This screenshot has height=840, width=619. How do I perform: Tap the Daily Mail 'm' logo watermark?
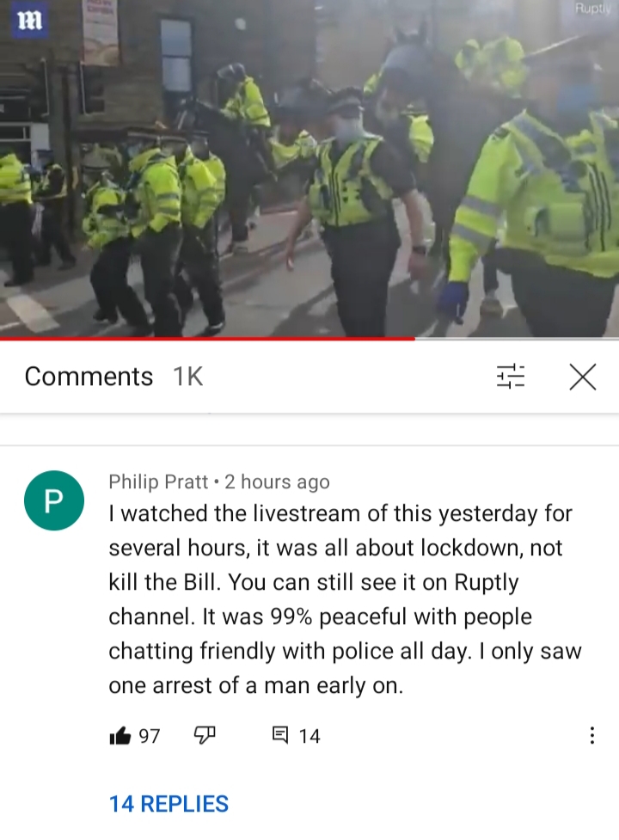click(x=30, y=21)
